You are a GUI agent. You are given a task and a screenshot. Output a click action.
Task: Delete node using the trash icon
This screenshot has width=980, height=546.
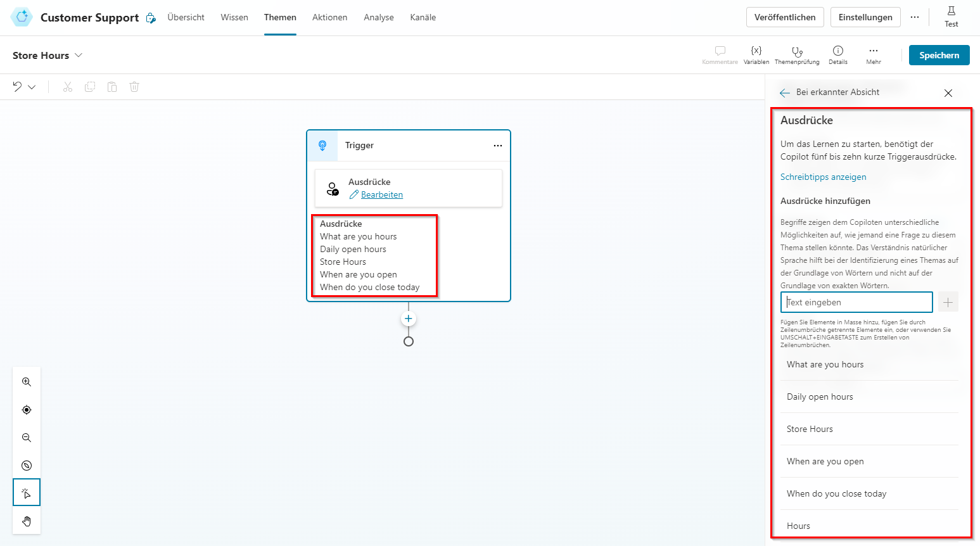point(134,87)
